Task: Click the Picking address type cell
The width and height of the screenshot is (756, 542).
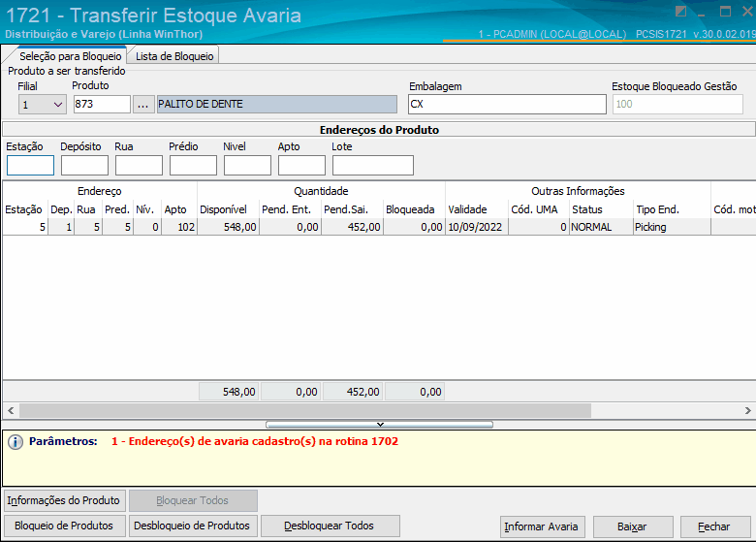Action: click(672, 227)
